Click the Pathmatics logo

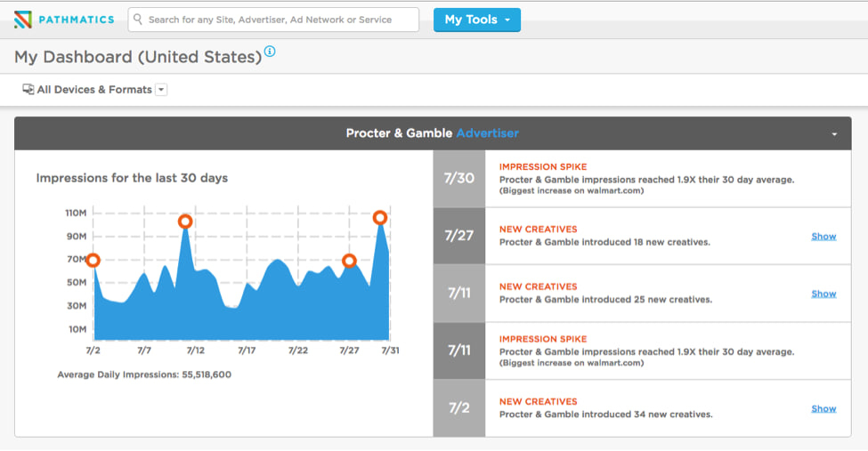(64, 20)
